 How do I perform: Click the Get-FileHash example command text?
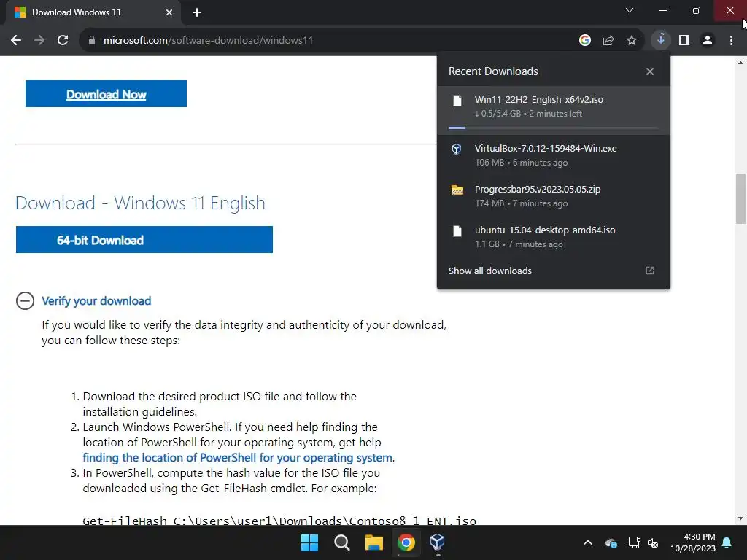click(x=279, y=521)
